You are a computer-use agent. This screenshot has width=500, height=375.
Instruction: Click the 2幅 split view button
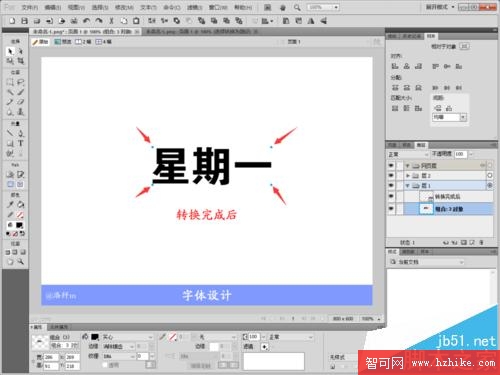(83, 42)
